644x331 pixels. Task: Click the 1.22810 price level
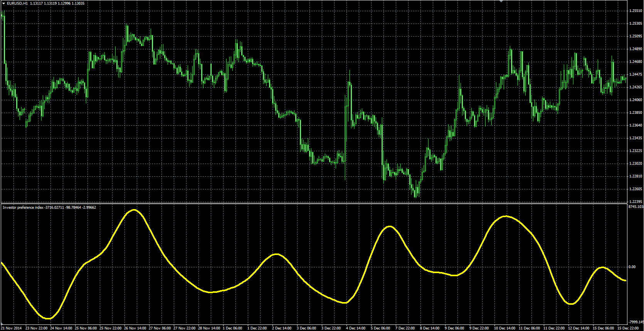coord(636,176)
